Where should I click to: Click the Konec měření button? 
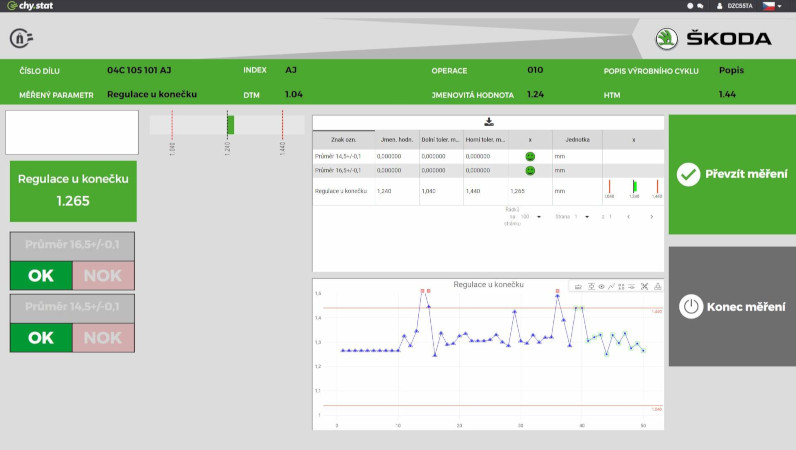[731, 307]
